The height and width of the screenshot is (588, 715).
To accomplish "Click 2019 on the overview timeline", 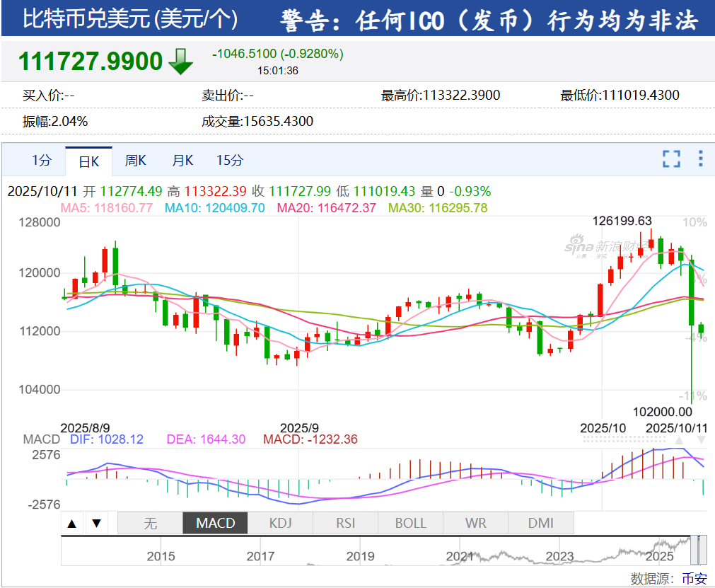I will click(x=360, y=556).
